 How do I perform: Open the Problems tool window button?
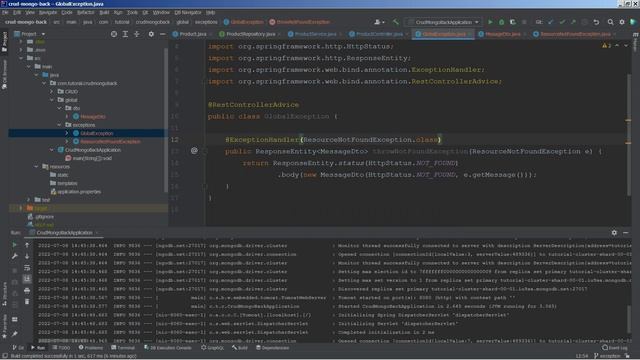tap(91, 348)
